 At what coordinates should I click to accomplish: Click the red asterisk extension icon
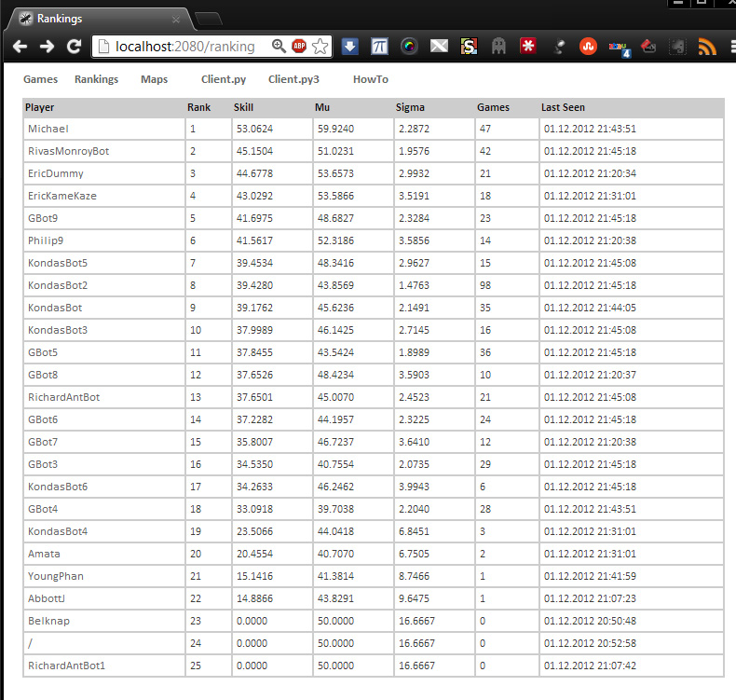point(528,46)
